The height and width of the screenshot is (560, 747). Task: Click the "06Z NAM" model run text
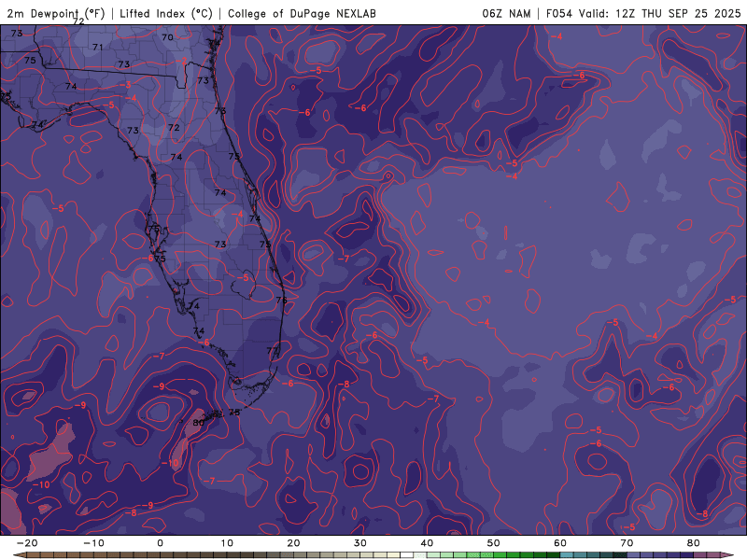click(506, 14)
